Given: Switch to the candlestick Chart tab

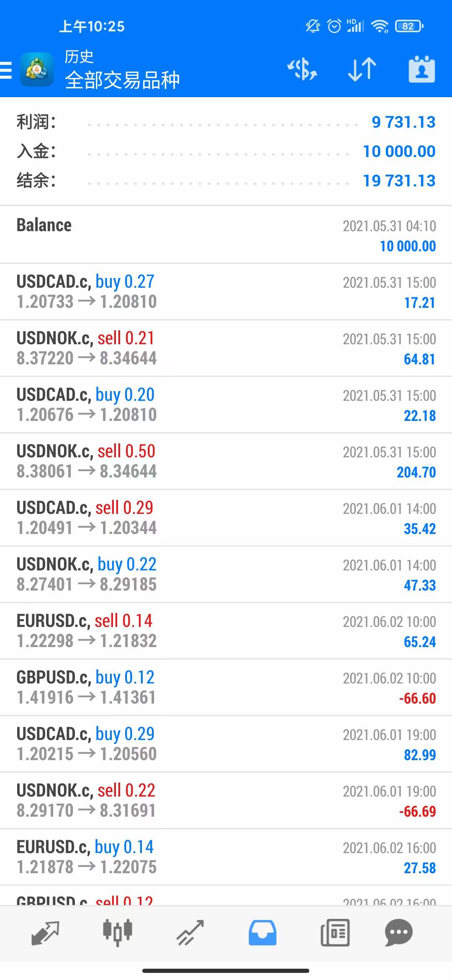Looking at the screenshot, I should [x=118, y=933].
